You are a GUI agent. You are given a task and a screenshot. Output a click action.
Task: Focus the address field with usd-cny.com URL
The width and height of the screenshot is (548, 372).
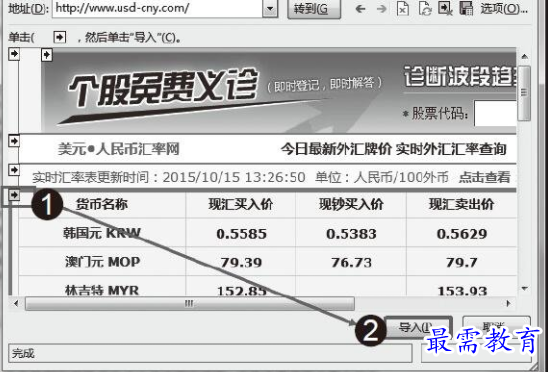pyautogui.click(x=157, y=8)
